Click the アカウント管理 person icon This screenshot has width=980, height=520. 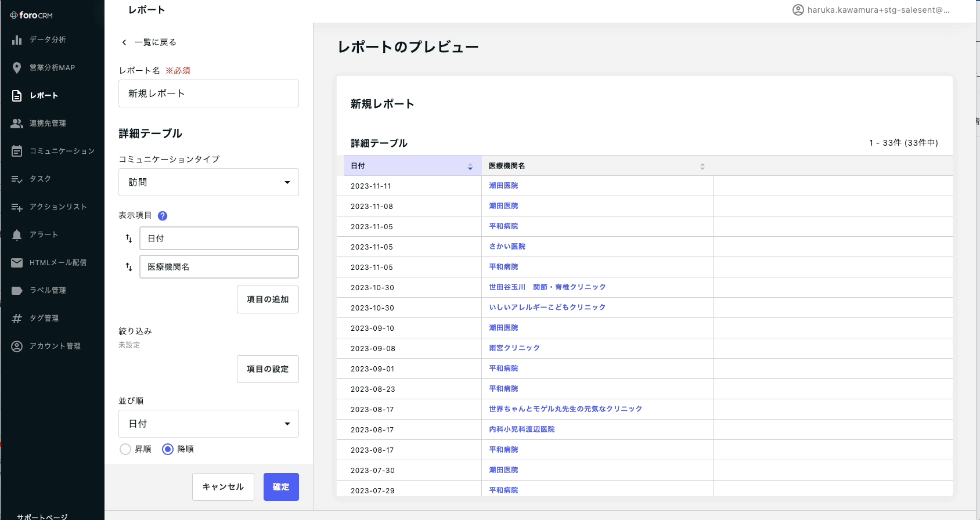coord(17,346)
